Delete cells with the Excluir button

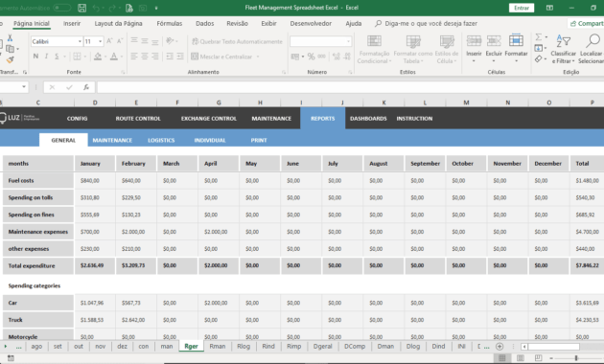pos(494,48)
